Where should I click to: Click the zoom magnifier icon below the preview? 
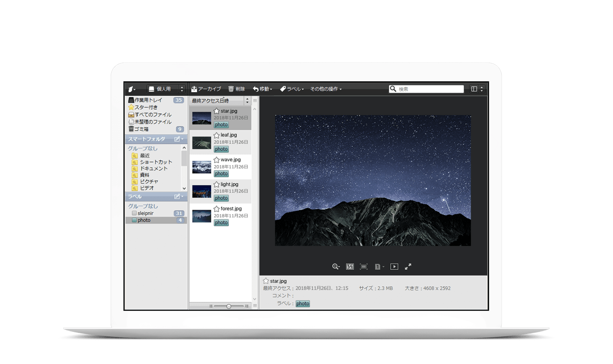click(x=335, y=267)
